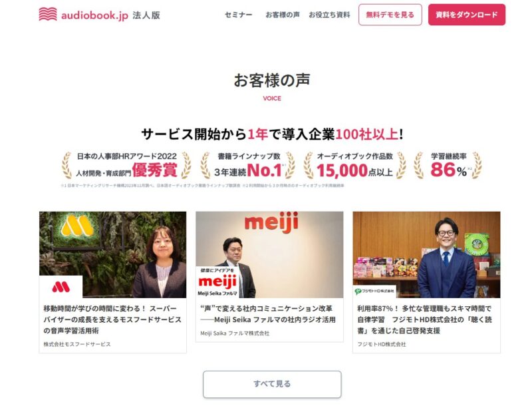Click the red Mos Burger logo badge
532x414 pixels.
(x=61, y=287)
